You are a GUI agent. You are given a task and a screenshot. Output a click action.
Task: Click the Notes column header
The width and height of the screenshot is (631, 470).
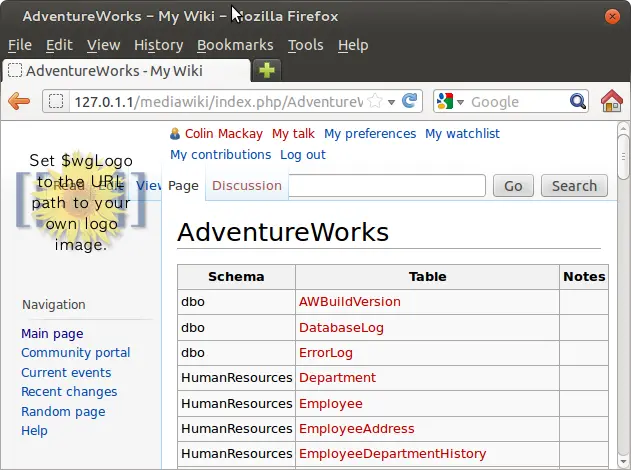click(584, 277)
